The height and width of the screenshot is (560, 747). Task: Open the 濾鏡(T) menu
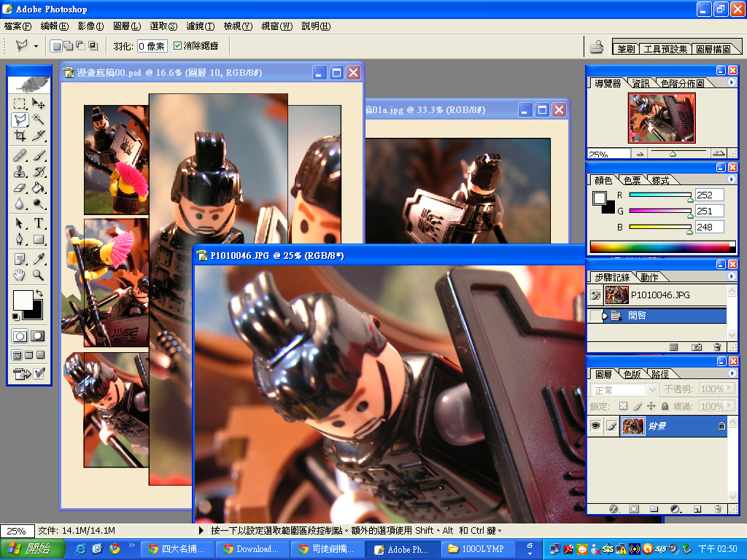(x=200, y=26)
